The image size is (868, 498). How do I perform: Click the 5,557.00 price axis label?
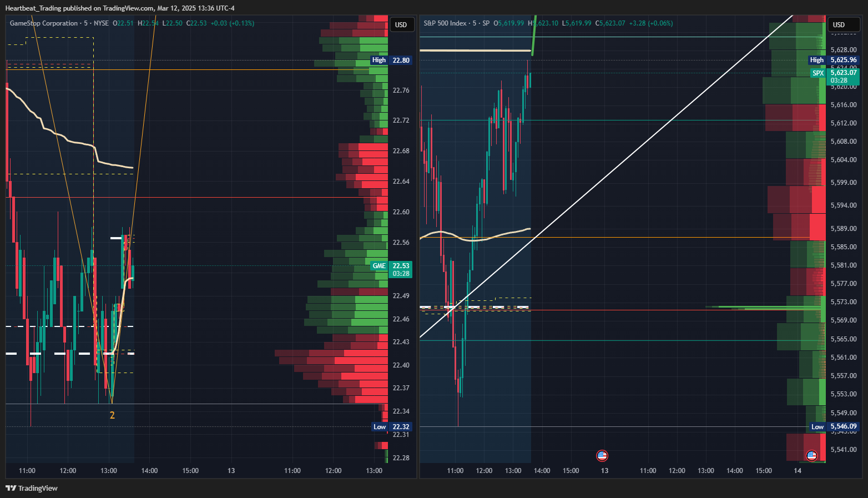pos(844,376)
